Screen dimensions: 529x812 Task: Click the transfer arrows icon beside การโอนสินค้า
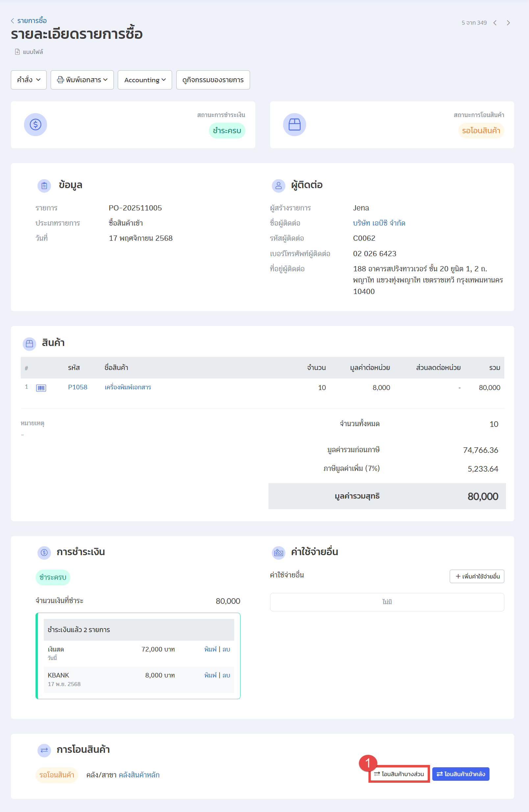44,750
